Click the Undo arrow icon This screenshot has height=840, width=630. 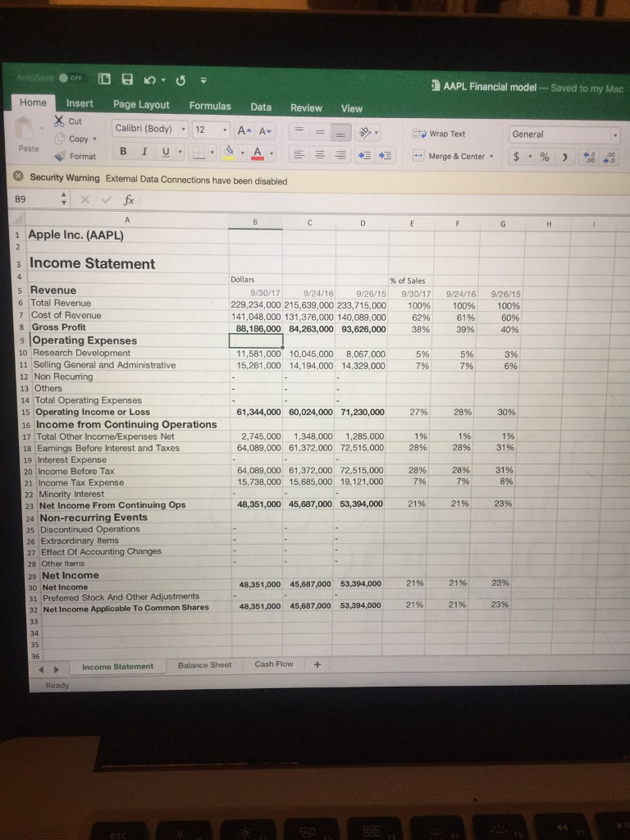[x=149, y=80]
